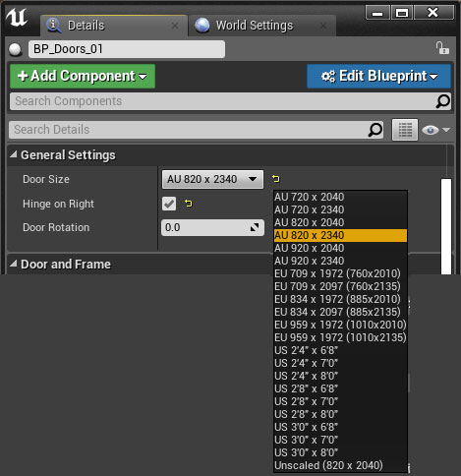Screen dimensions: 461x476
Task: Open the eye view options dropdown
Action: pos(435,130)
